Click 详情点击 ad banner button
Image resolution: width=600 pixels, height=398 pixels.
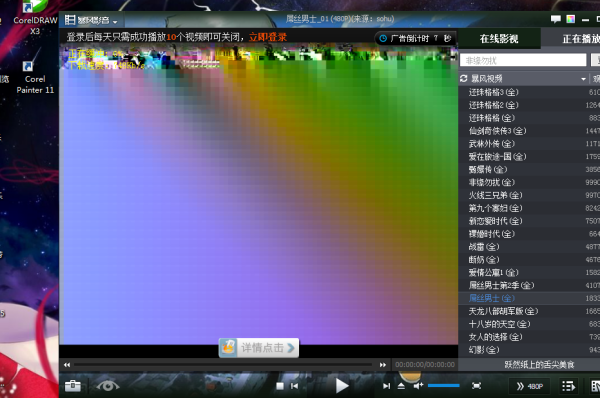(x=259, y=348)
